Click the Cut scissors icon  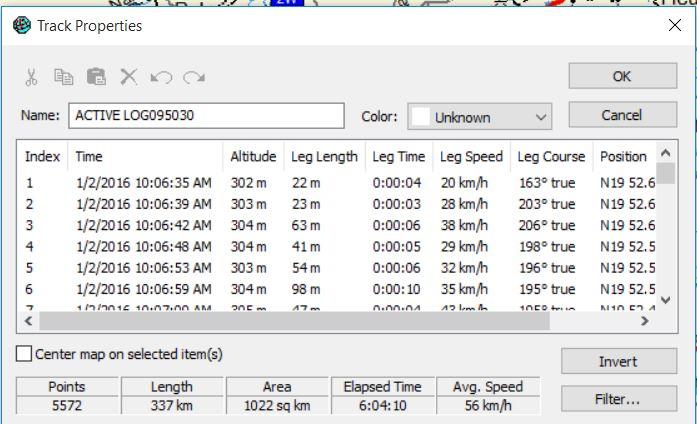coord(31,77)
